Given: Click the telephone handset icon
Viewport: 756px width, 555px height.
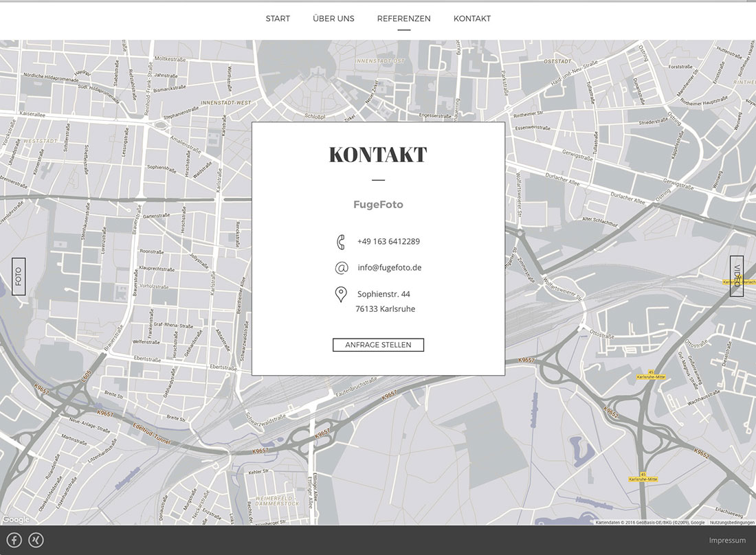Looking at the screenshot, I should pyautogui.click(x=340, y=242).
